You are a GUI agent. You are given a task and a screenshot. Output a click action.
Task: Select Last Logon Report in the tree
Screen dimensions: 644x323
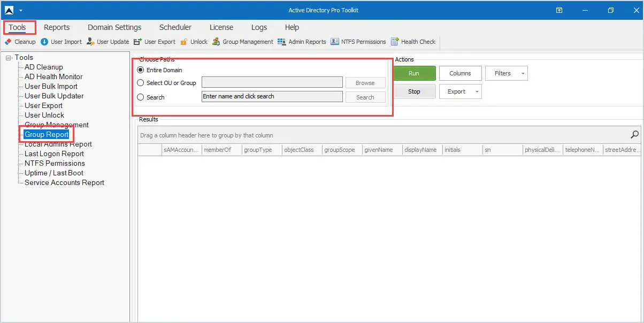tap(54, 154)
